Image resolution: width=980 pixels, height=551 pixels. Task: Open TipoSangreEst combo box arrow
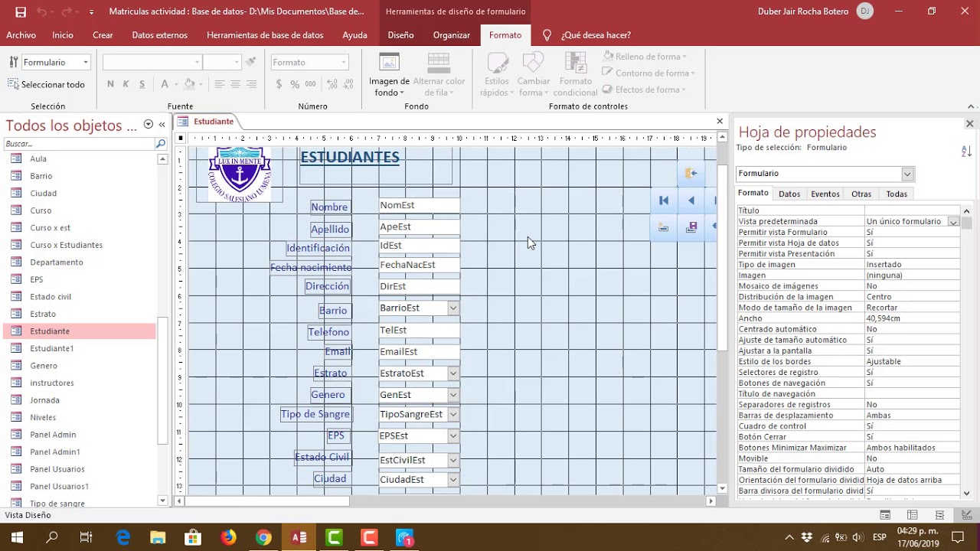pos(453,414)
